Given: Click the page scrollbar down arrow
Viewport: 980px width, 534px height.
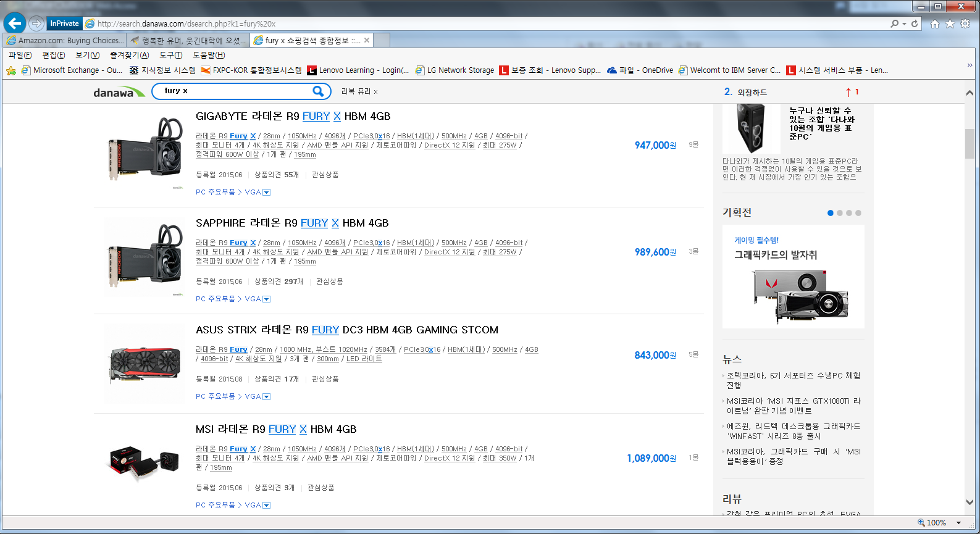Looking at the screenshot, I should coord(970,503).
